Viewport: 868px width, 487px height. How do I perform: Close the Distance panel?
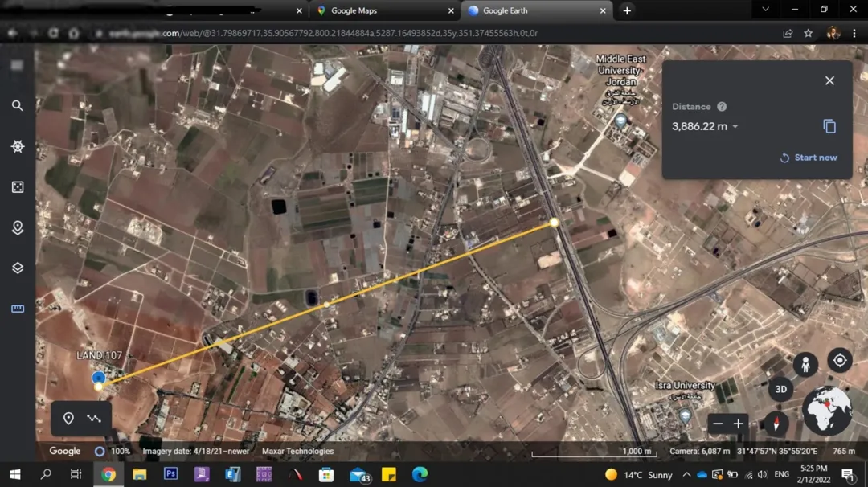click(829, 81)
